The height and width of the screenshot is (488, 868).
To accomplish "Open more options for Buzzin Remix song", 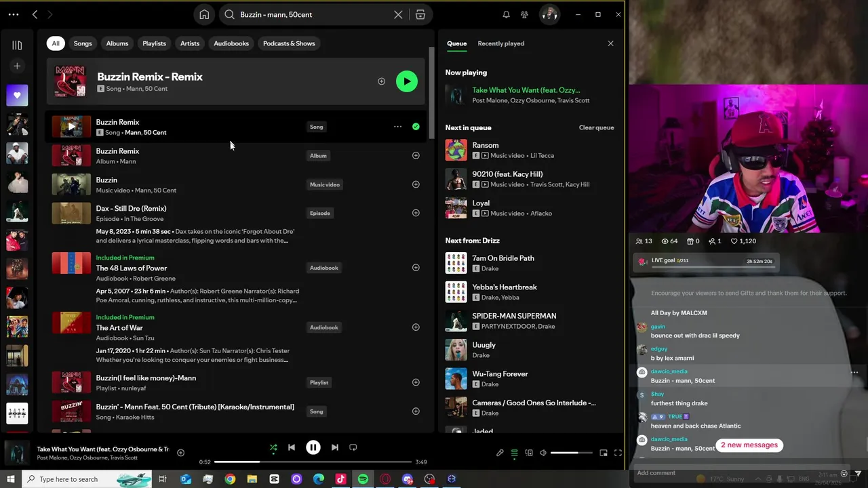I will tap(398, 127).
